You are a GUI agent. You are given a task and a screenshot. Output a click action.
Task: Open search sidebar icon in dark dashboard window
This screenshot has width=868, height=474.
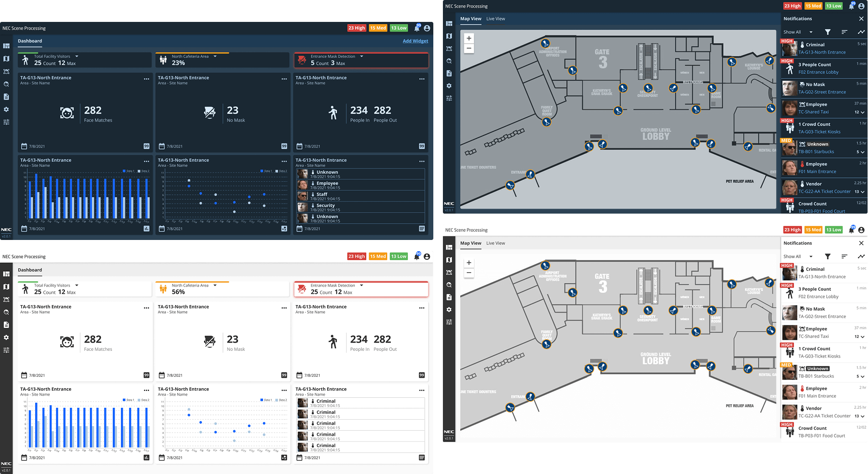(6, 84)
